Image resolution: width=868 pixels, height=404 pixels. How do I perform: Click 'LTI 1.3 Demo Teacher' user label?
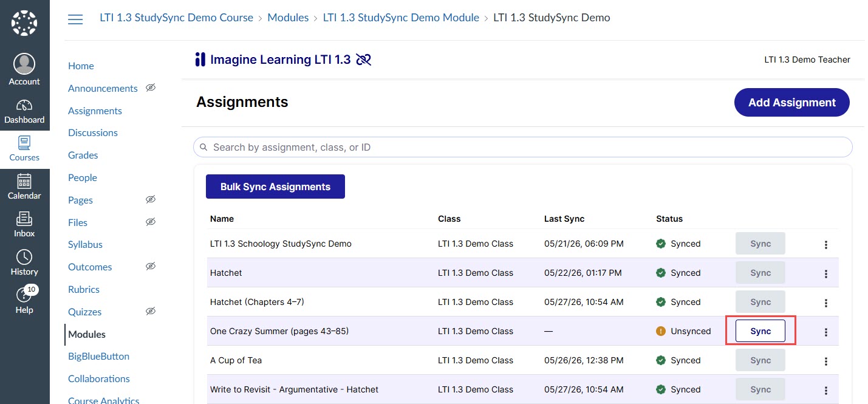point(807,60)
